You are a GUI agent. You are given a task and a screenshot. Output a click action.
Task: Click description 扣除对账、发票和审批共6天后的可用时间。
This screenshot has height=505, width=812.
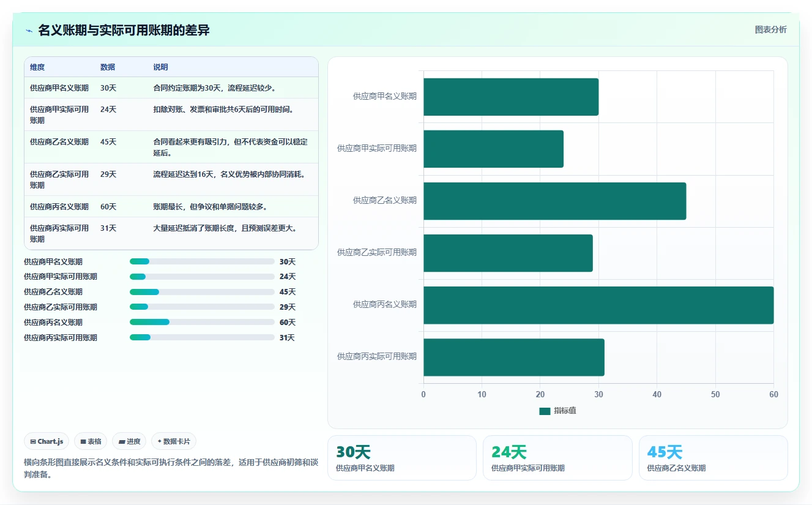coord(223,110)
